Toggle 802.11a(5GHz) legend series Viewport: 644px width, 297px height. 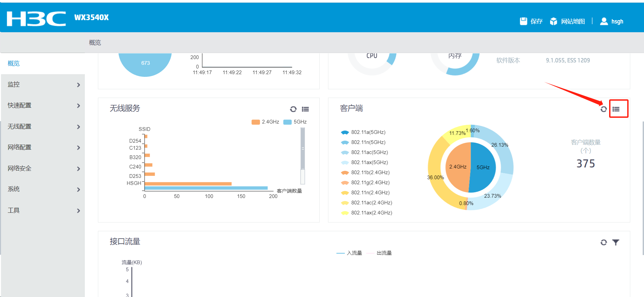pos(363,132)
